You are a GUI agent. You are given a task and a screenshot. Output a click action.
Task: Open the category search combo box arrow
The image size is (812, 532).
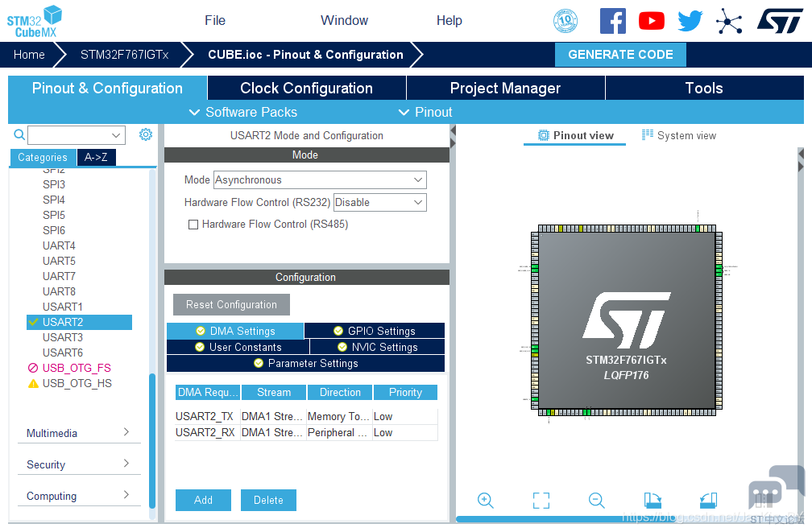[116, 135]
